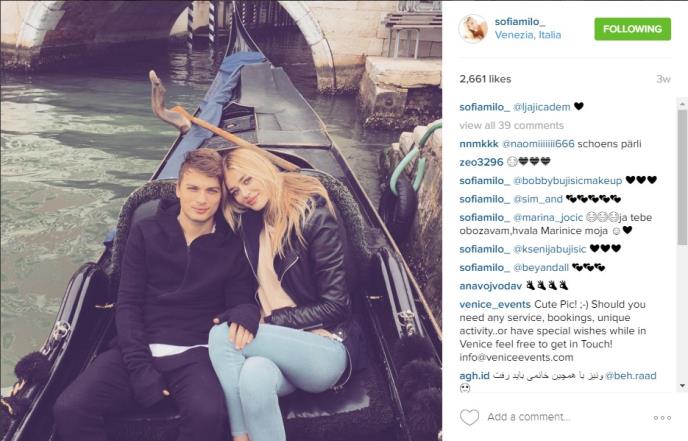Open the three-dot more options menu
Screen dimensions: 688x441
[662, 418]
